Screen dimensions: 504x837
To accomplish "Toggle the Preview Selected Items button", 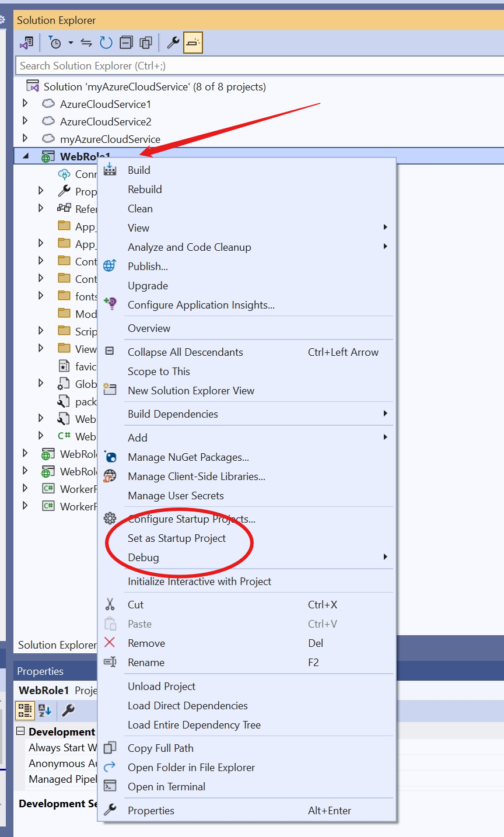I will 193,43.
